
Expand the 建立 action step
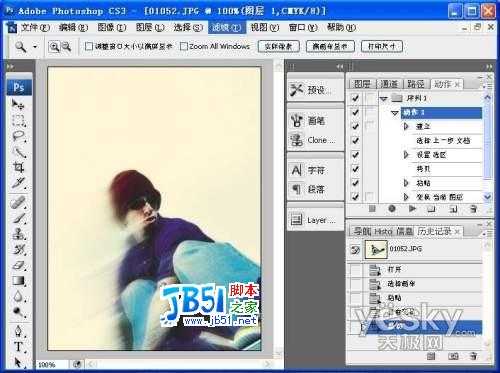tap(406, 126)
